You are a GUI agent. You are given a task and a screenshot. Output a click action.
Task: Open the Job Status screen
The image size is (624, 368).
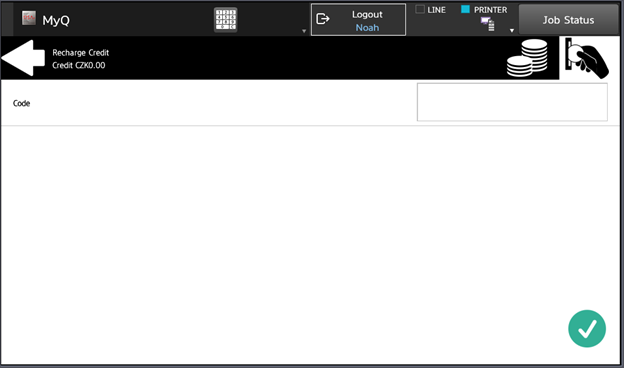(568, 20)
